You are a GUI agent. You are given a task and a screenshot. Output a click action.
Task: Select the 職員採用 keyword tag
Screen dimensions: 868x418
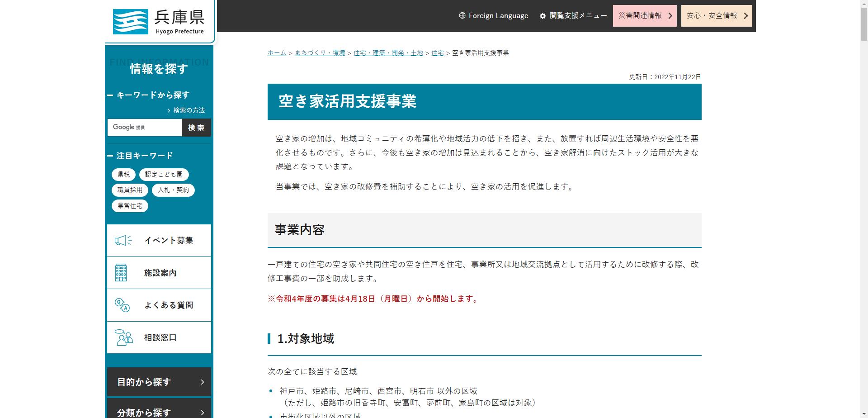point(130,190)
